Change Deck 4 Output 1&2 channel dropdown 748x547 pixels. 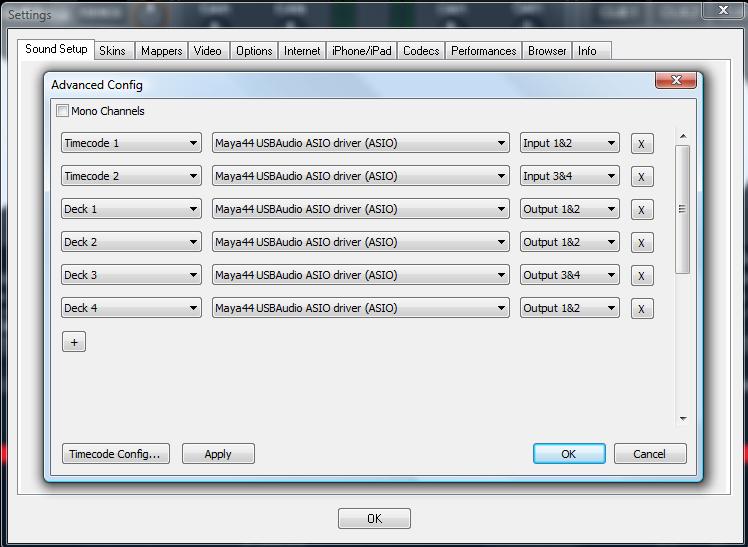tap(570, 307)
